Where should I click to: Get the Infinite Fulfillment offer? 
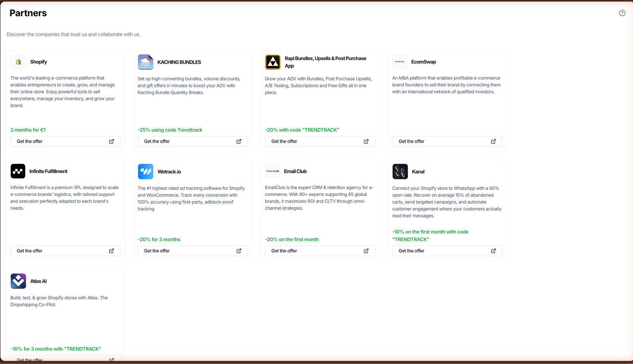66,251
